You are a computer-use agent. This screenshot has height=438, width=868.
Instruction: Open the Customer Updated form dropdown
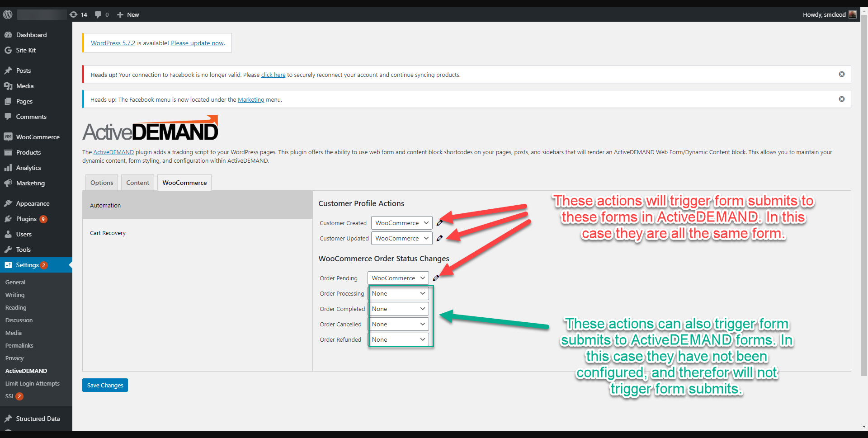pyautogui.click(x=401, y=238)
